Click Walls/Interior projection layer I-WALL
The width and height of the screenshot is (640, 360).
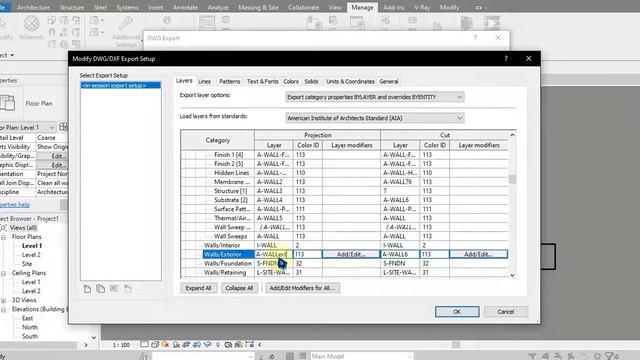[273, 245]
